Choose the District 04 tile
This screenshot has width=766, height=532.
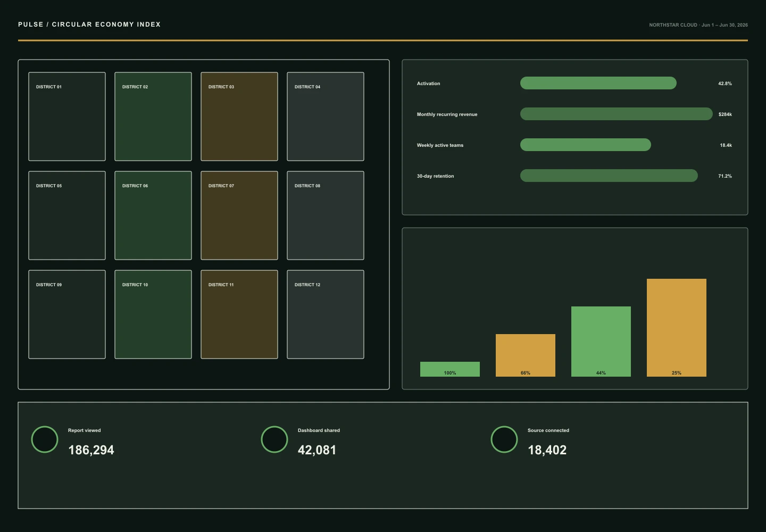[x=326, y=117]
